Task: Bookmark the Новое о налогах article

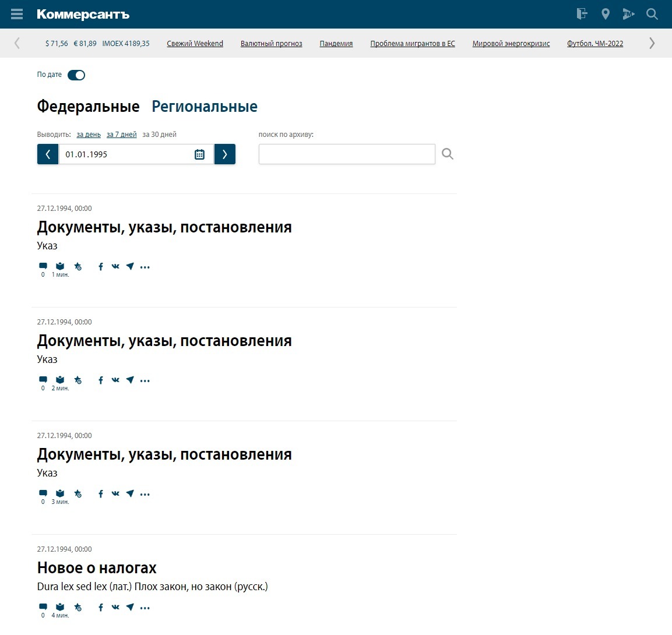Action: 78,607
